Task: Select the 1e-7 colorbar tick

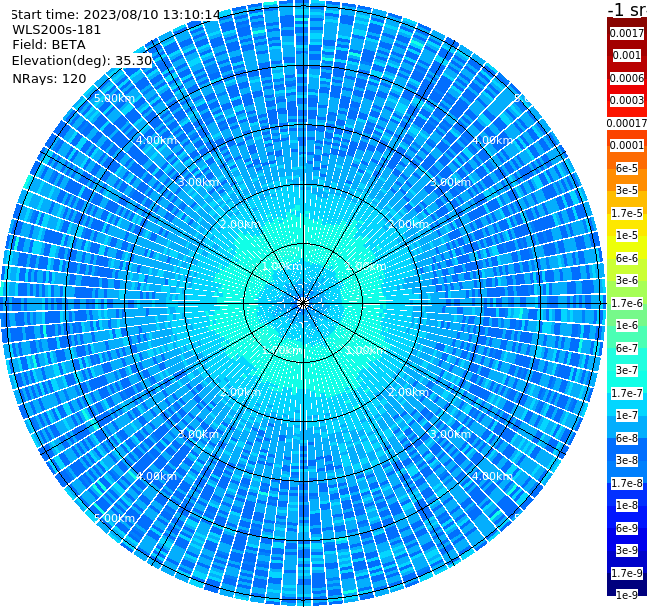Action: click(627, 415)
